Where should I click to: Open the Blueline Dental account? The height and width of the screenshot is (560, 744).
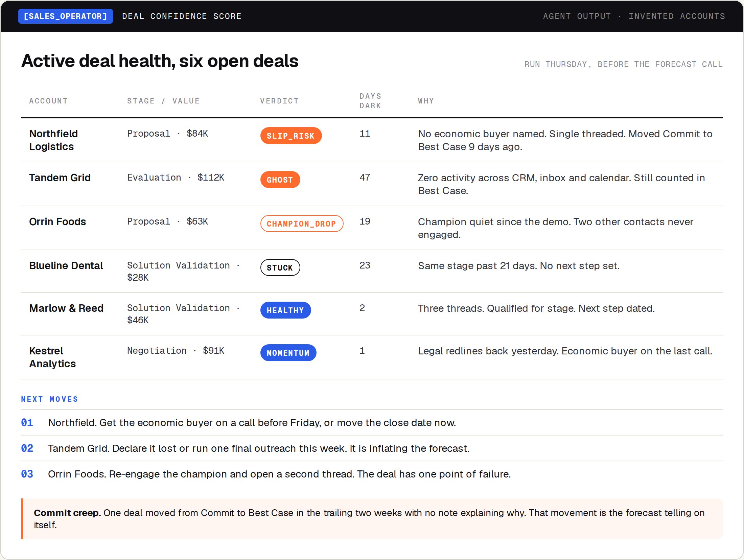66,265
